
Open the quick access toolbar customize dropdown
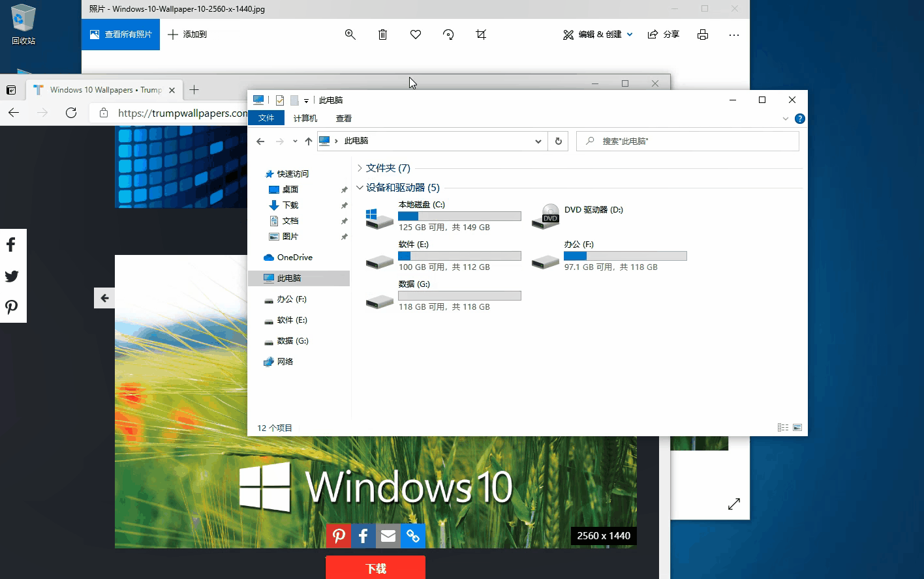(306, 100)
